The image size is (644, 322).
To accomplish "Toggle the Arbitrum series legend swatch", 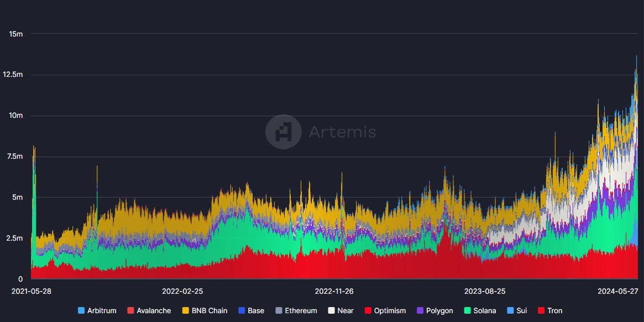I will tap(81, 310).
